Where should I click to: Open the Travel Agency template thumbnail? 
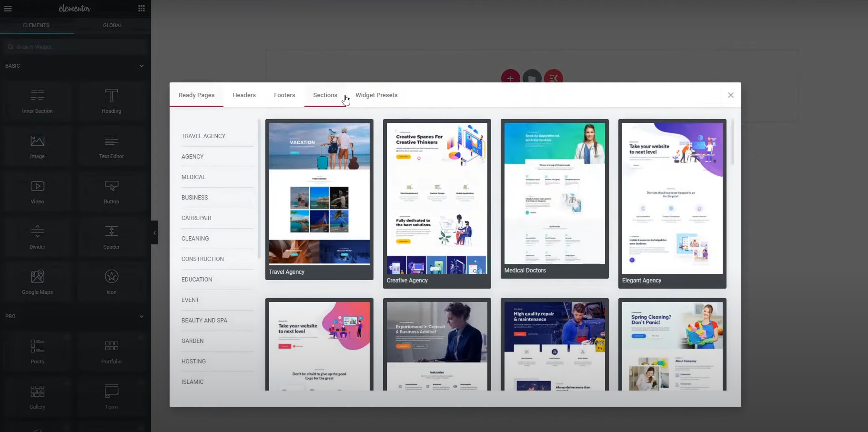319,193
